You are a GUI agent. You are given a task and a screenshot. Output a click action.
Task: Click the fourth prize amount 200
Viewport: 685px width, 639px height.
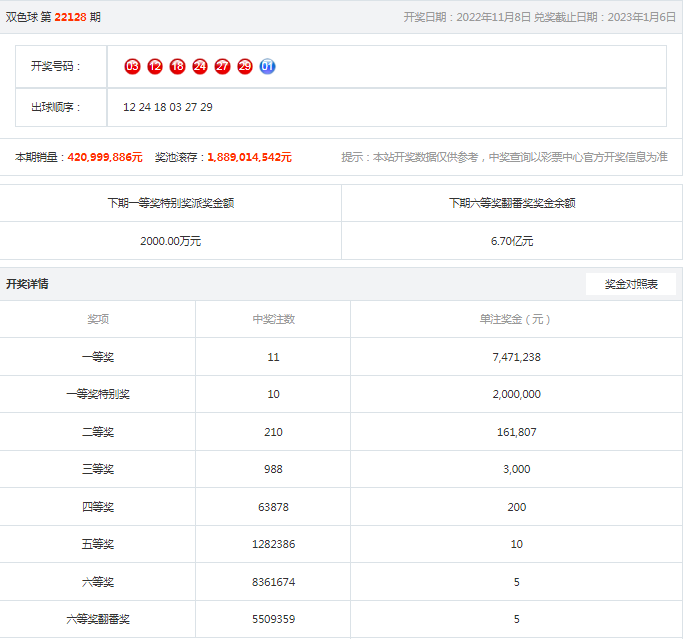point(516,508)
